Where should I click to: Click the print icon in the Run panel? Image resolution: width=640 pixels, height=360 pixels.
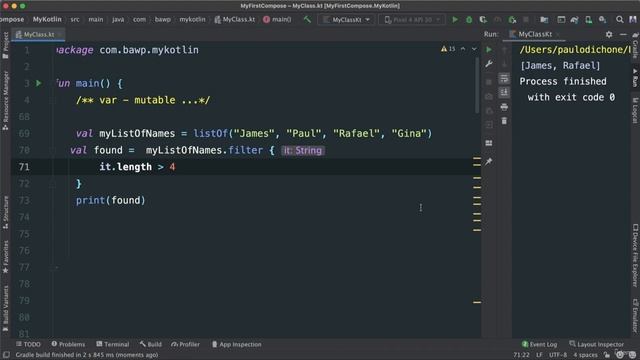click(x=504, y=107)
